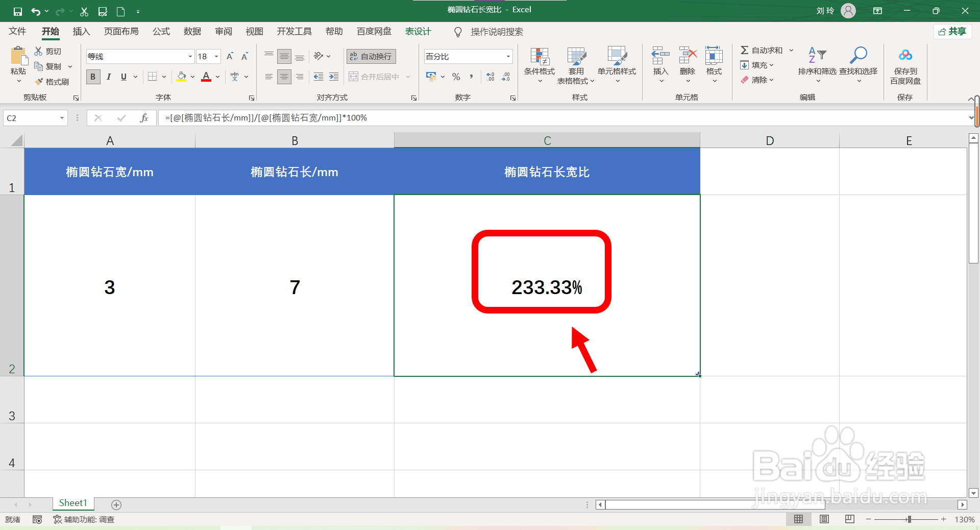Enable wrap text (自动换行)
This screenshot has width=980, height=530.
(371, 56)
